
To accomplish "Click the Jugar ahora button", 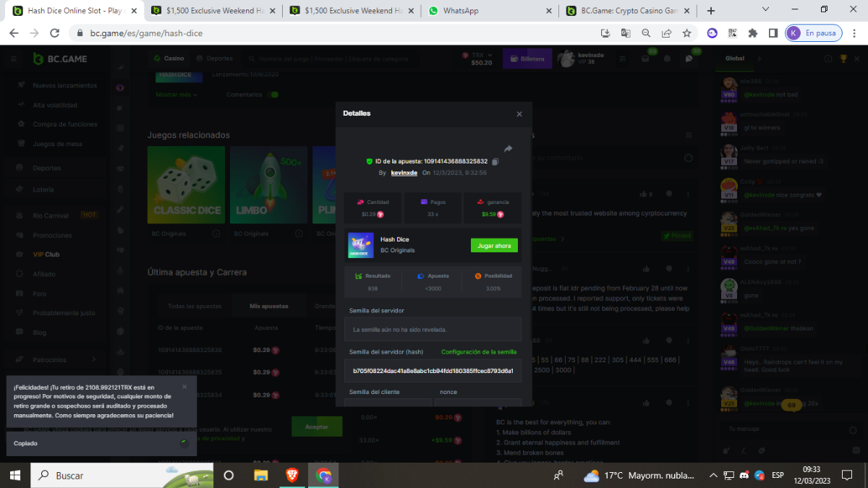I will tap(494, 246).
